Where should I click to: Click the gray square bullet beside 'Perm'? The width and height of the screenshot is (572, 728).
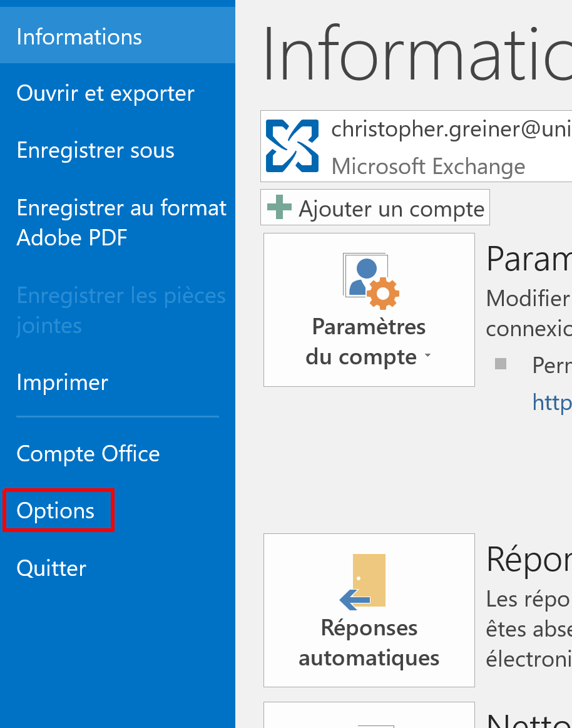tap(501, 364)
